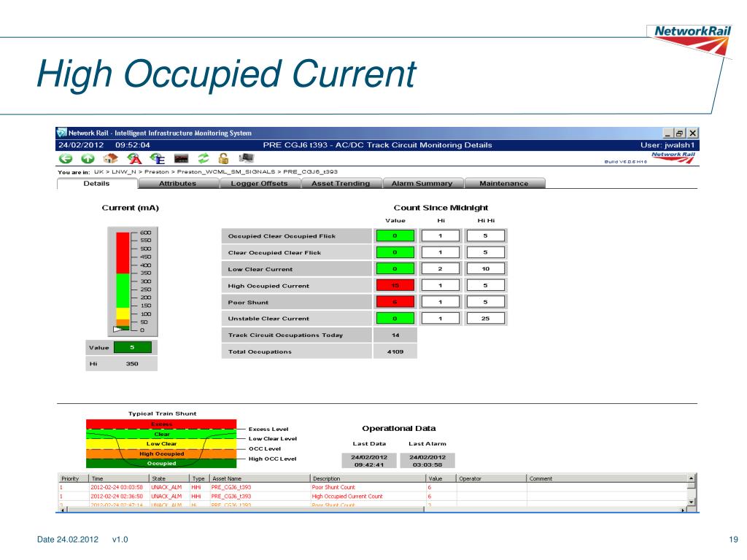Click Hi Hi field for Low Clear Current
Viewport: 747px width, 560px height.
click(485, 268)
